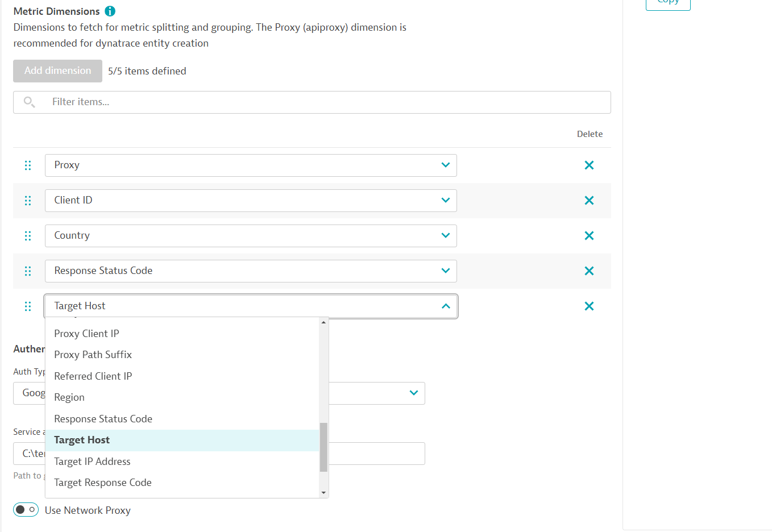Click the Metric Dimensions info icon

(x=110, y=11)
